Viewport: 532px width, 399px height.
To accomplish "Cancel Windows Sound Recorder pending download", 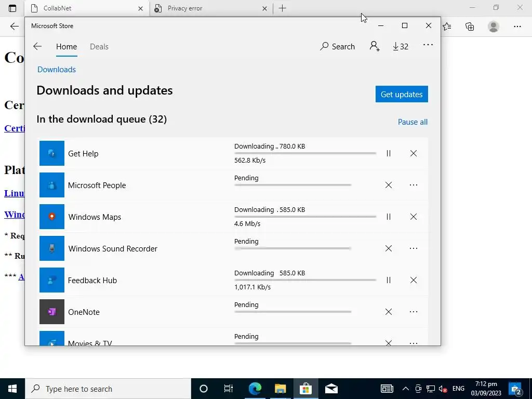I will 389,248.
